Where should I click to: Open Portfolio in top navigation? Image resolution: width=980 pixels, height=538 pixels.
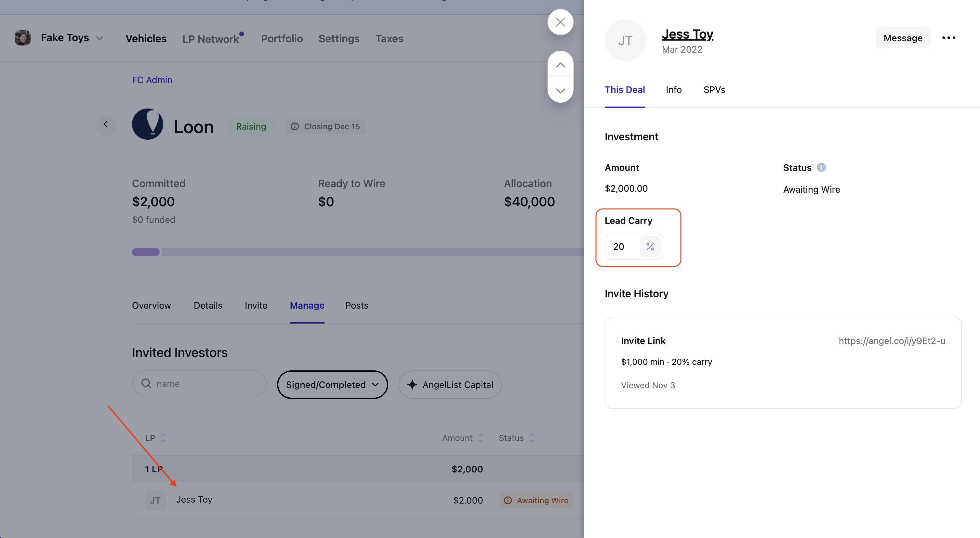pos(282,38)
